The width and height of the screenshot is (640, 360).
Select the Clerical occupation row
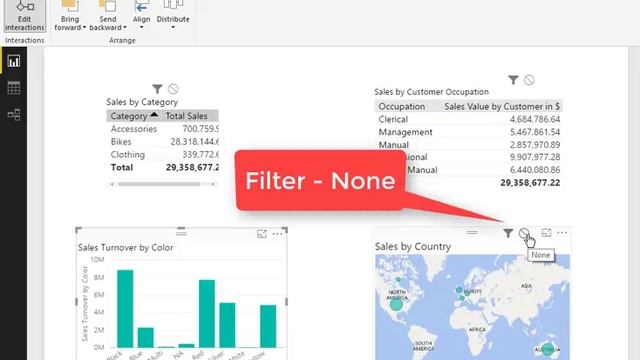pos(469,119)
